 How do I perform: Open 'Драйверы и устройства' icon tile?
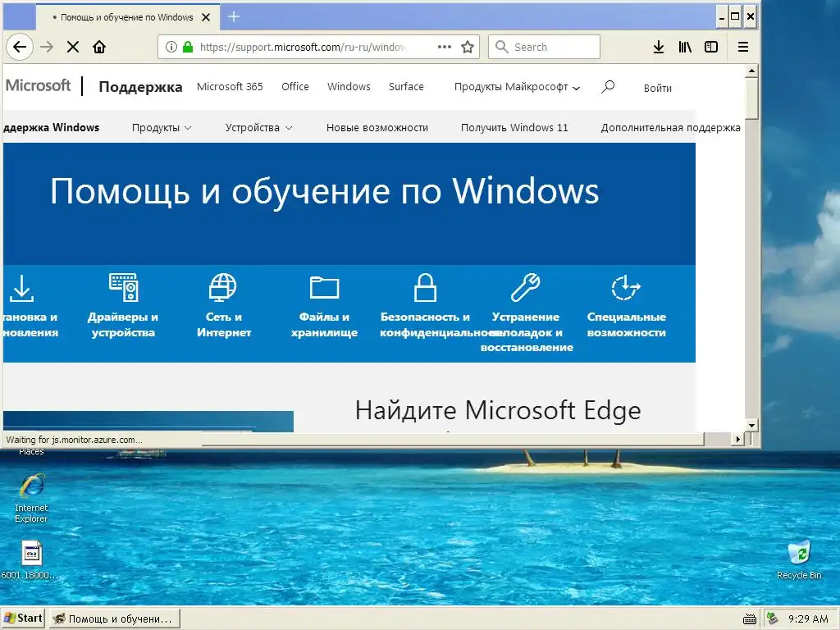123,288
